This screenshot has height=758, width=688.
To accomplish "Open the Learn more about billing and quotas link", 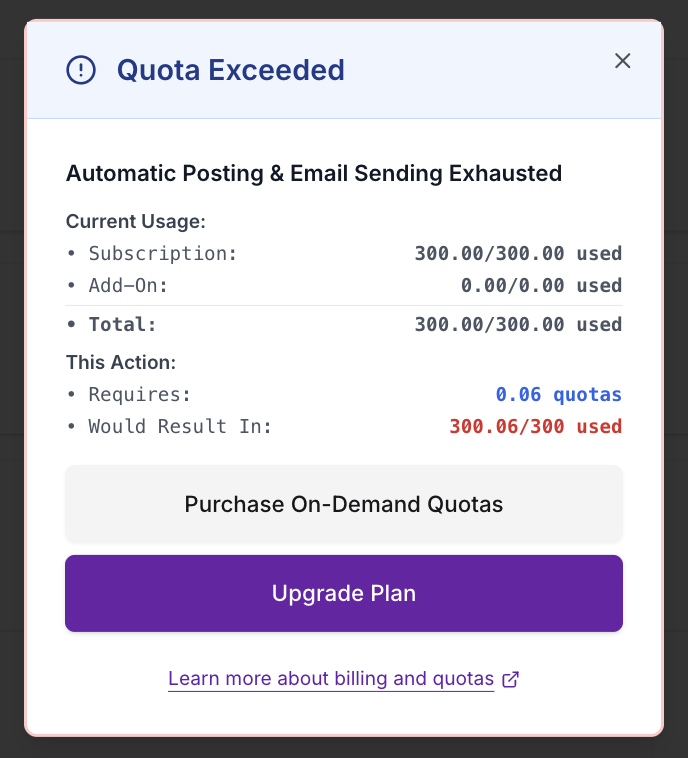I will click(x=331, y=680).
